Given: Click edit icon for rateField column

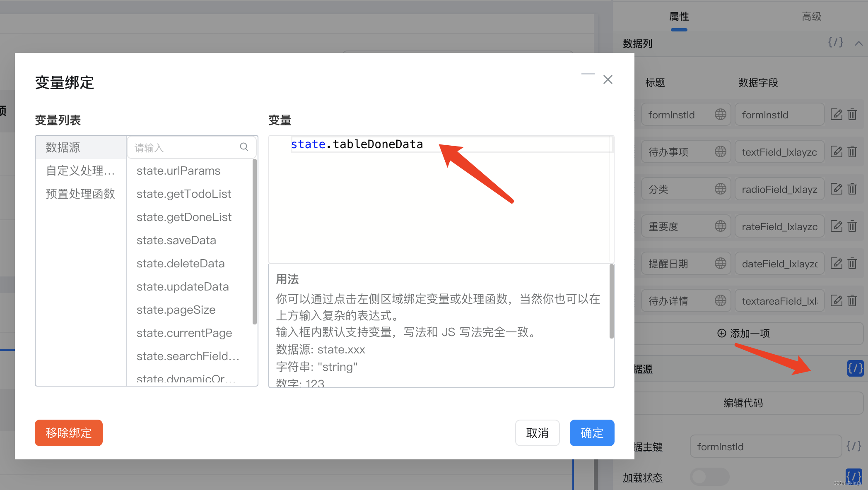Looking at the screenshot, I should coord(836,226).
